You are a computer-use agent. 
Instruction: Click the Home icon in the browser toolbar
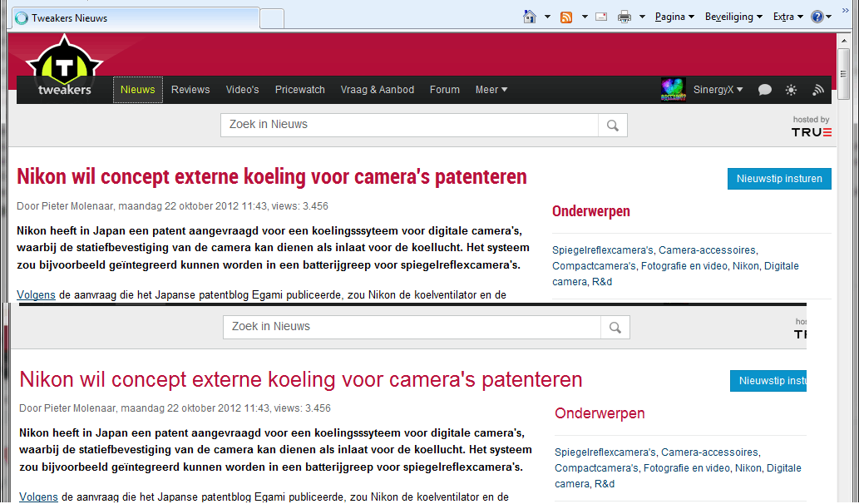click(x=528, y=16)
